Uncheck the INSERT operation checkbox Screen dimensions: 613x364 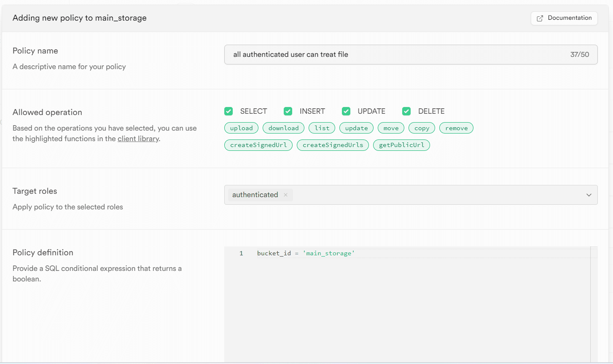[288, 111]
